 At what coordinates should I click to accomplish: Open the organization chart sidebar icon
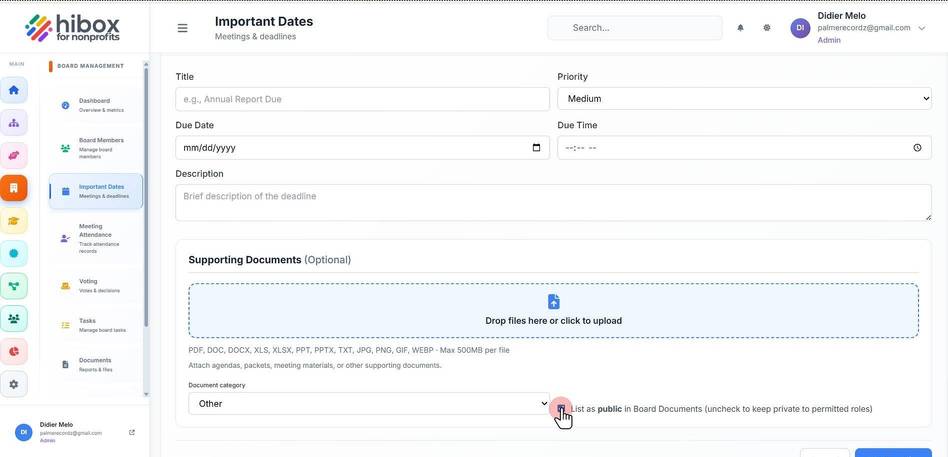[x=14, y=123]
